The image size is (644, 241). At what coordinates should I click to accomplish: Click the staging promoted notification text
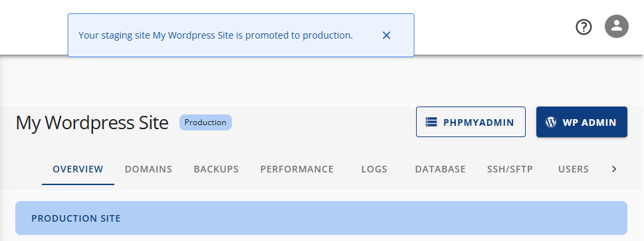click(215, 35)
